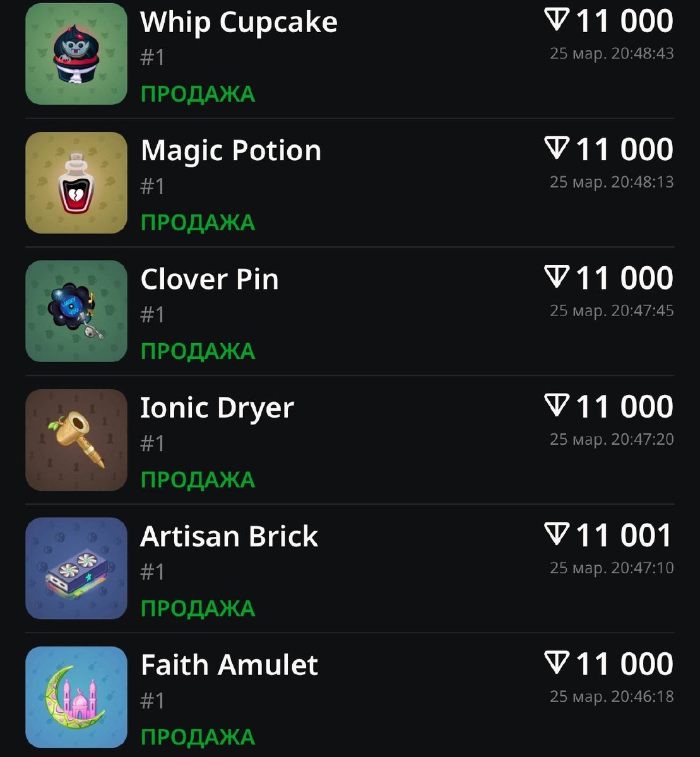The image size is (700, 757).
Task: Select the Clover Pin title
Action: 210,279
